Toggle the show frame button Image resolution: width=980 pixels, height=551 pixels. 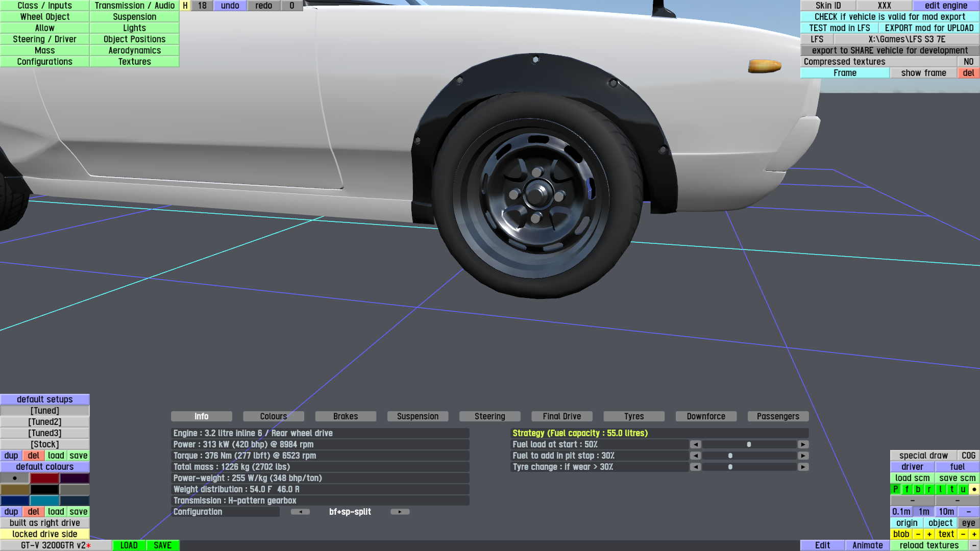tap(923, 73)
